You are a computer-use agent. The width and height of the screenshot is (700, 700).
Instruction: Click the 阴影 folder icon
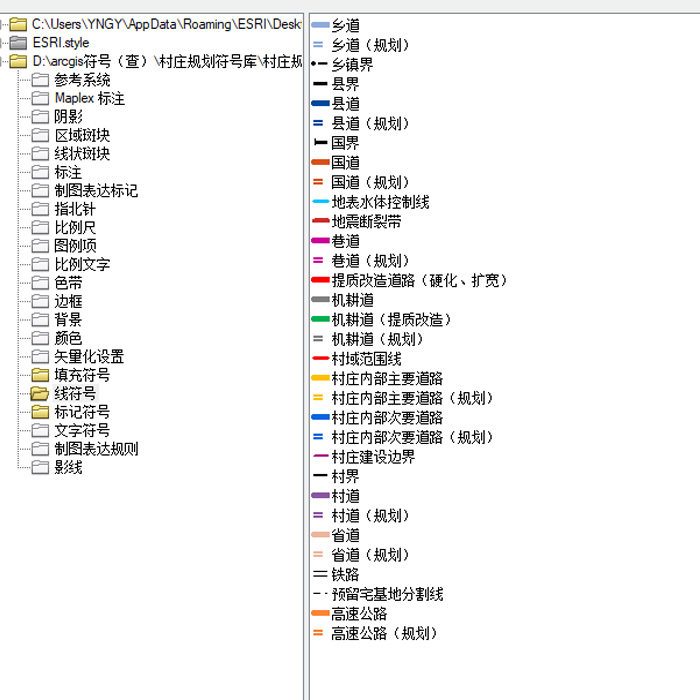(x=40, y=117)
